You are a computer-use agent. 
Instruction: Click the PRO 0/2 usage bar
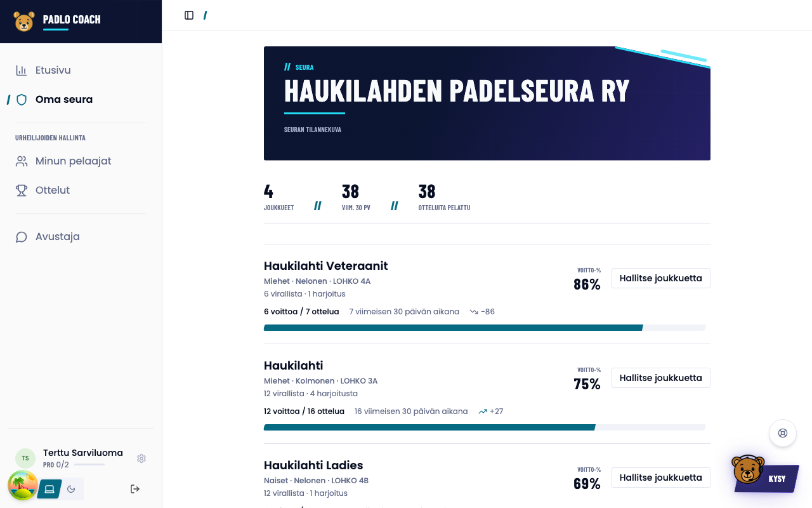89,465
